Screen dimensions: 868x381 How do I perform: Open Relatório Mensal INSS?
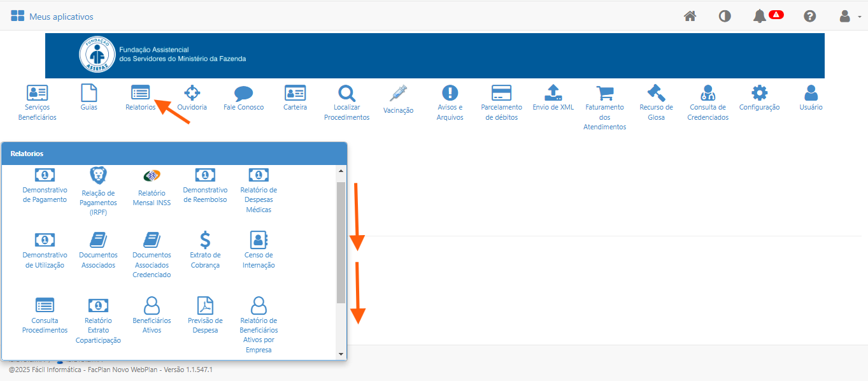pyautogui.click(x=152, y=187)
